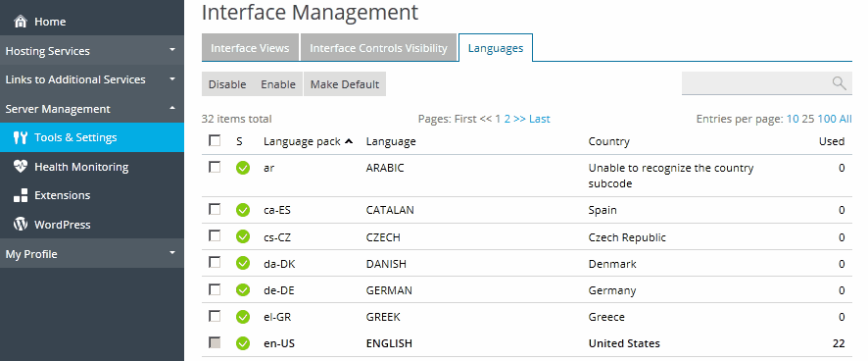
Task: Click the Language pack sort arrow
Action: point(349,141)
